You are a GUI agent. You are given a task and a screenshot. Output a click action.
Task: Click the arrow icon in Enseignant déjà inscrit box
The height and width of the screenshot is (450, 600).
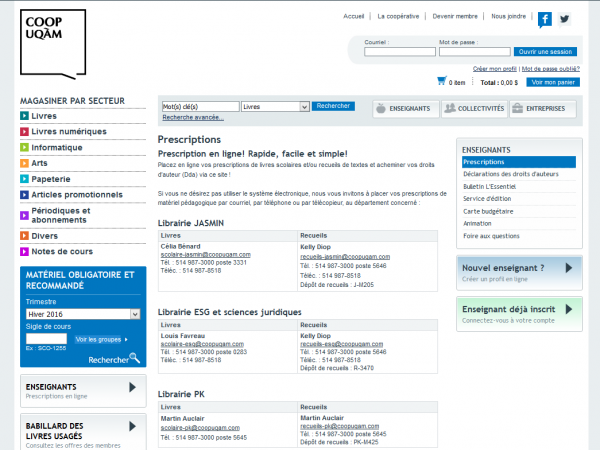click(x=569, y=309)
